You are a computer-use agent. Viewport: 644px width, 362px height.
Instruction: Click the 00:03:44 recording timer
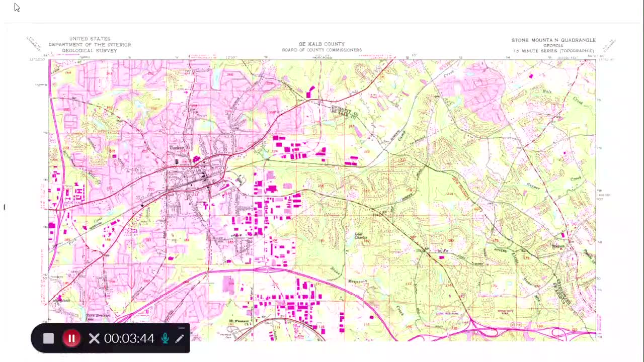click(129, 338)
